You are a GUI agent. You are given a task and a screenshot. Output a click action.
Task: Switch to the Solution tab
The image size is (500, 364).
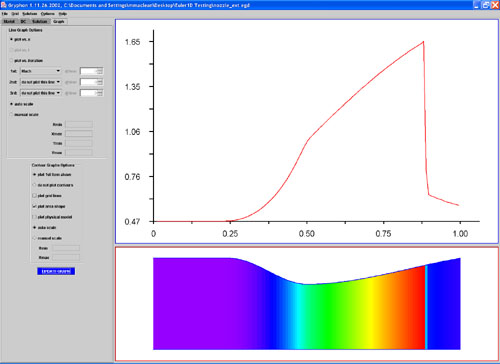pyautogui.click(x=40, y=21)
